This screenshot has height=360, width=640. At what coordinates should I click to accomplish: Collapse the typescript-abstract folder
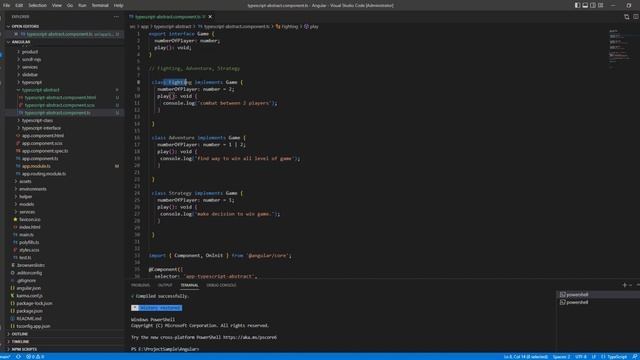click(x=40, y=90)
